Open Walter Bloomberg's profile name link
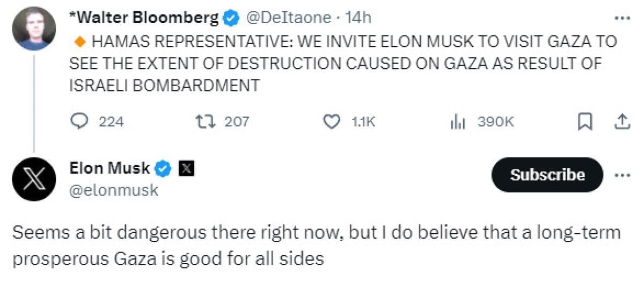The width and height of the screenshot is (644, 287). tap(144, 18)
